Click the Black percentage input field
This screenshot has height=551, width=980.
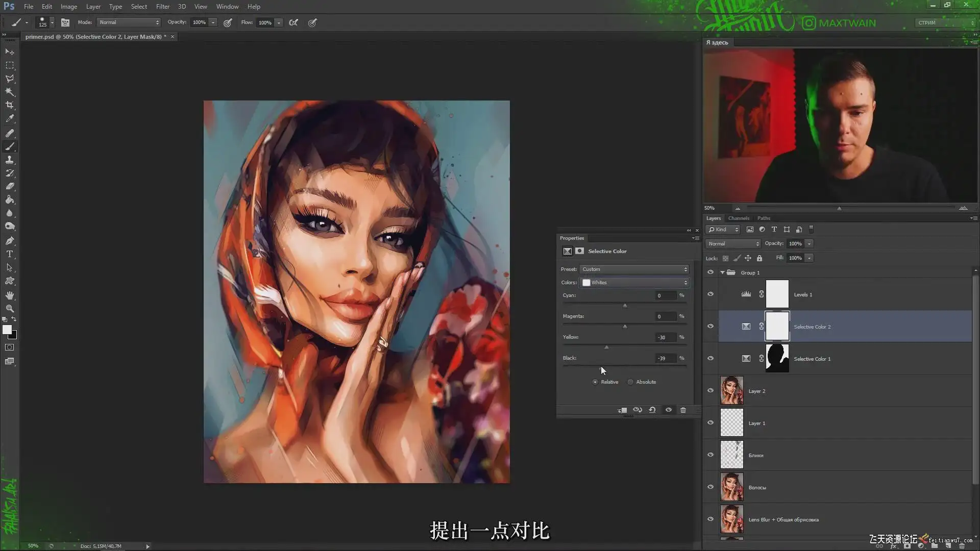pos(665,358)
